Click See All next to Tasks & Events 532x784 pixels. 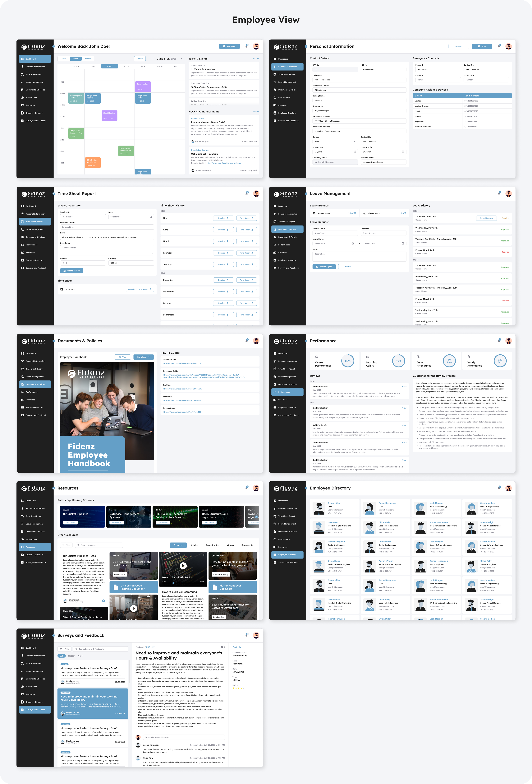point(256,59)
